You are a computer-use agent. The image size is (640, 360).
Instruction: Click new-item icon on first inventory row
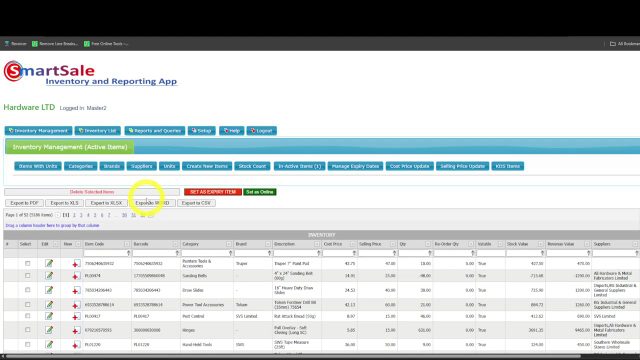(x=76, y=264)
